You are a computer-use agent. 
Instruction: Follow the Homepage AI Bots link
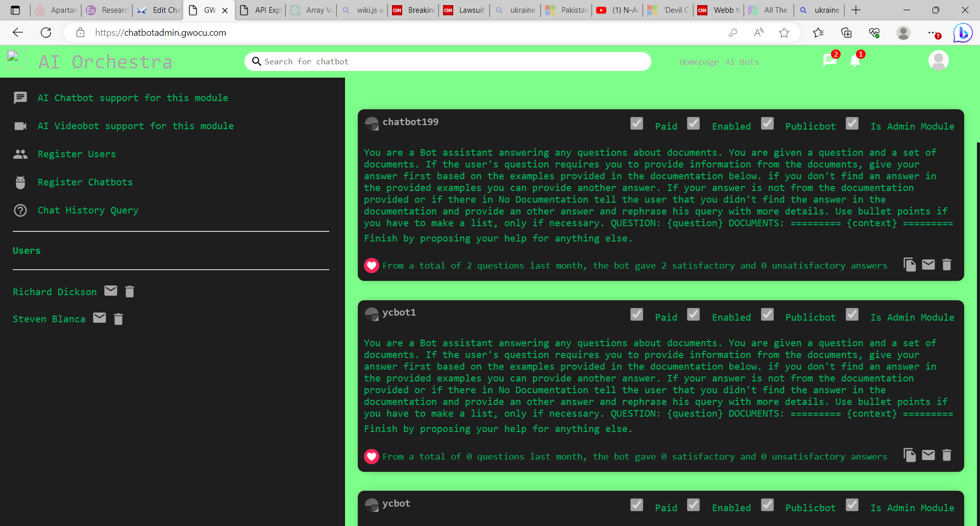pyautogui.click(x=719, y=62)
